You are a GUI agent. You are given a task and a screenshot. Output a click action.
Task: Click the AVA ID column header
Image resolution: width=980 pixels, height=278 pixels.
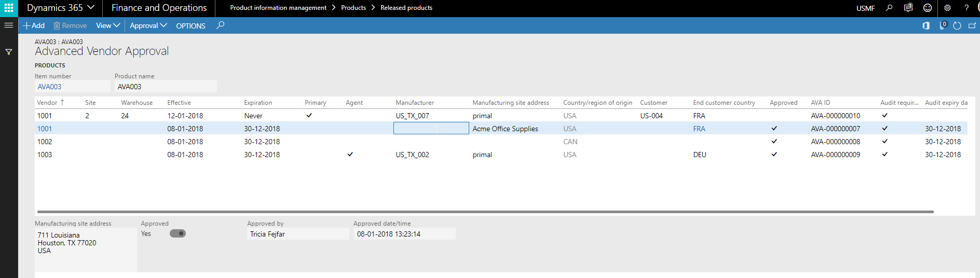[821, 103]
